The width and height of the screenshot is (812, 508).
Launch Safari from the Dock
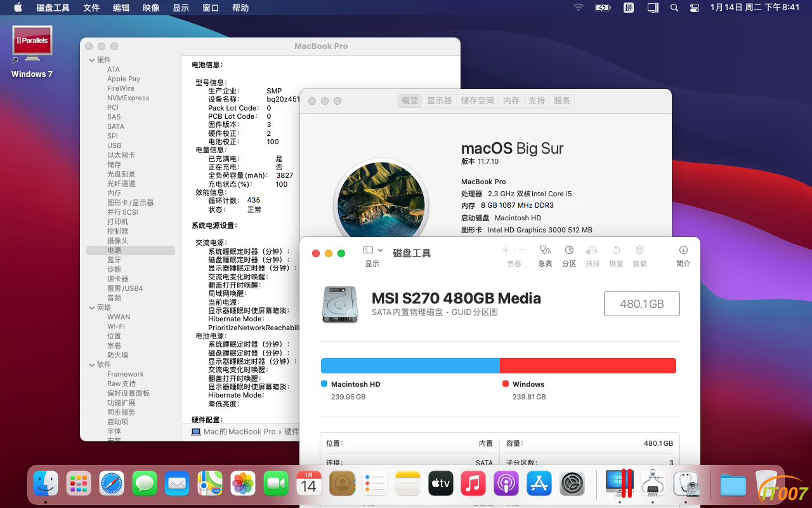pos(112,484)
